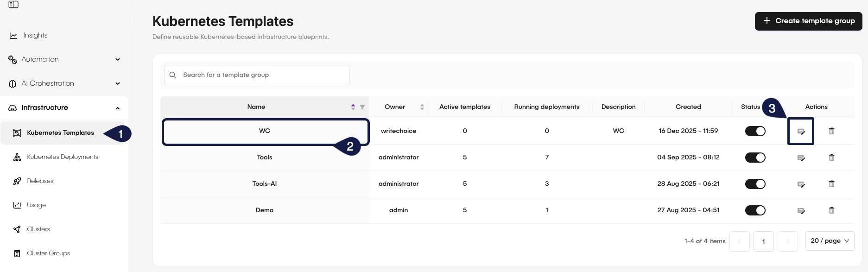868x272 pixels.
Task: Sort by the Owner column arrows
Action: (422, 107)
